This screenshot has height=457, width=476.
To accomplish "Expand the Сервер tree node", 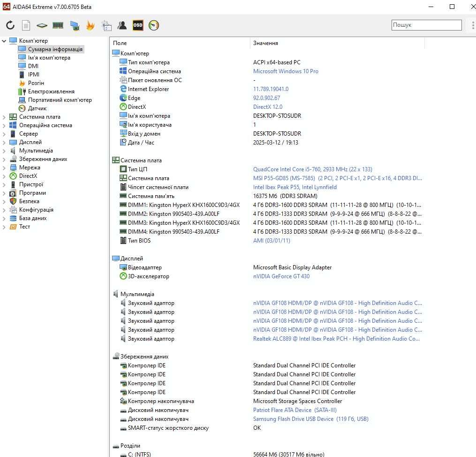I will [x=4, y=134].
